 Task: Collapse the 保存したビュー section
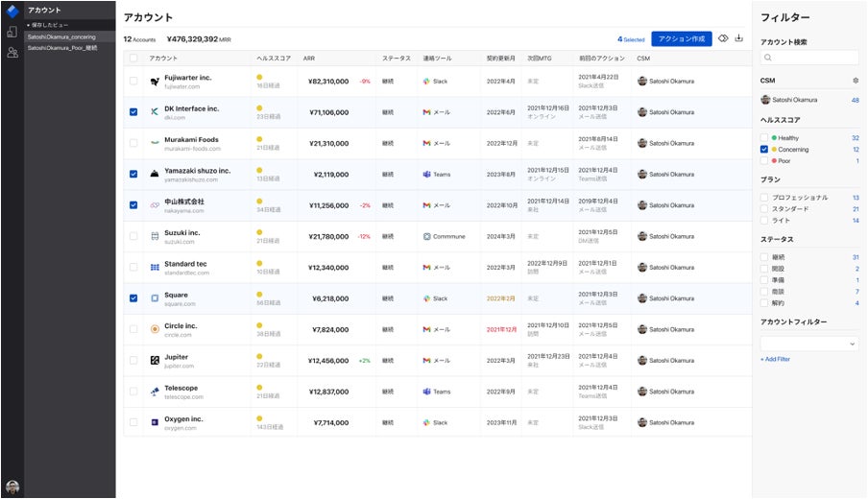click(x=28, y=25)
